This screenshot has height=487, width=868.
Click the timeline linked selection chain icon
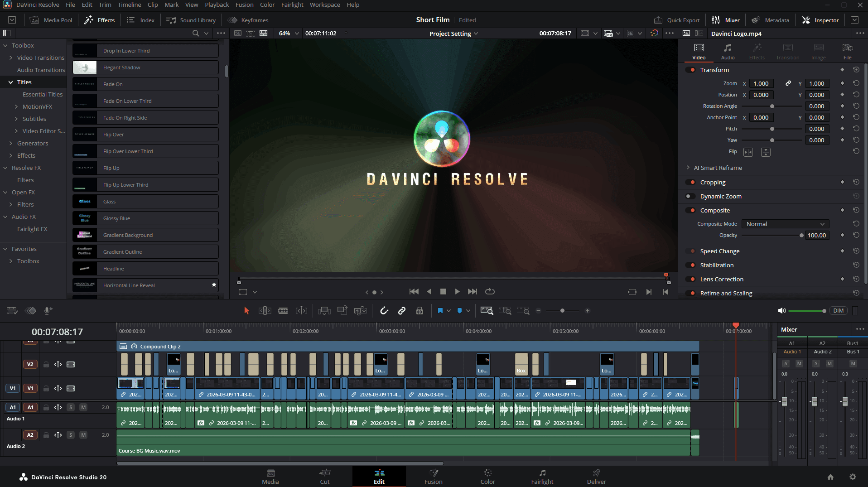402,311
